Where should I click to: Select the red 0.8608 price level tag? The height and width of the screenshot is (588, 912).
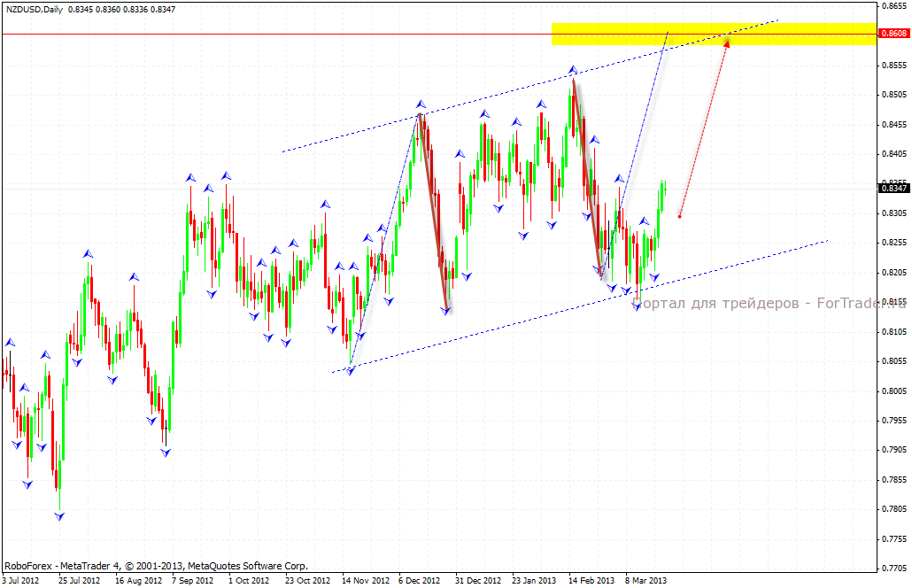(892, 34)
